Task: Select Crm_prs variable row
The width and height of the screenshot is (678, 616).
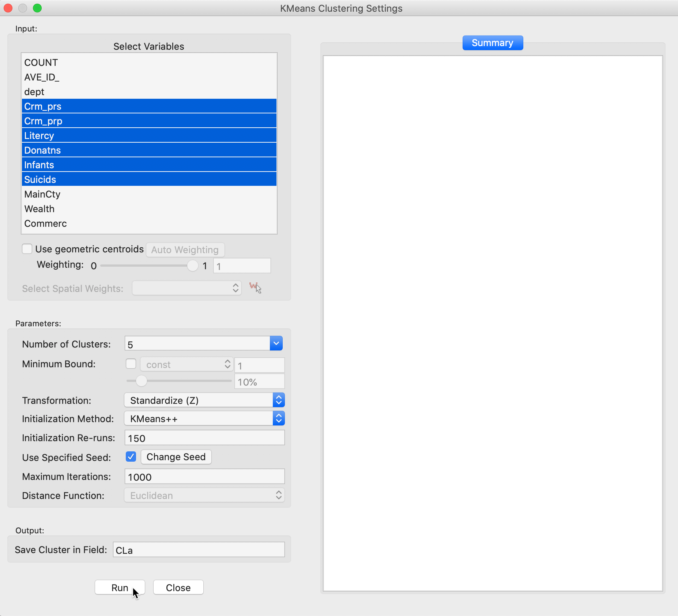Action: (149, 106)
